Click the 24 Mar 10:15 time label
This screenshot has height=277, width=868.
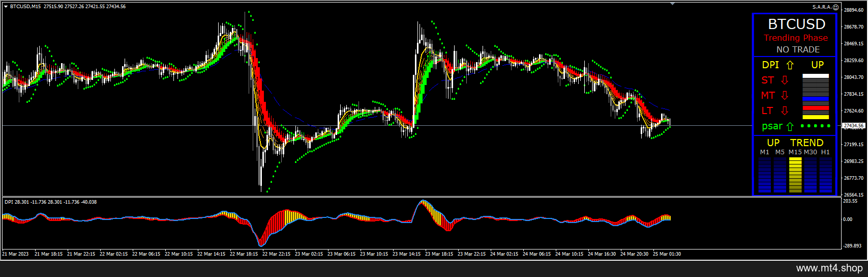570,254
